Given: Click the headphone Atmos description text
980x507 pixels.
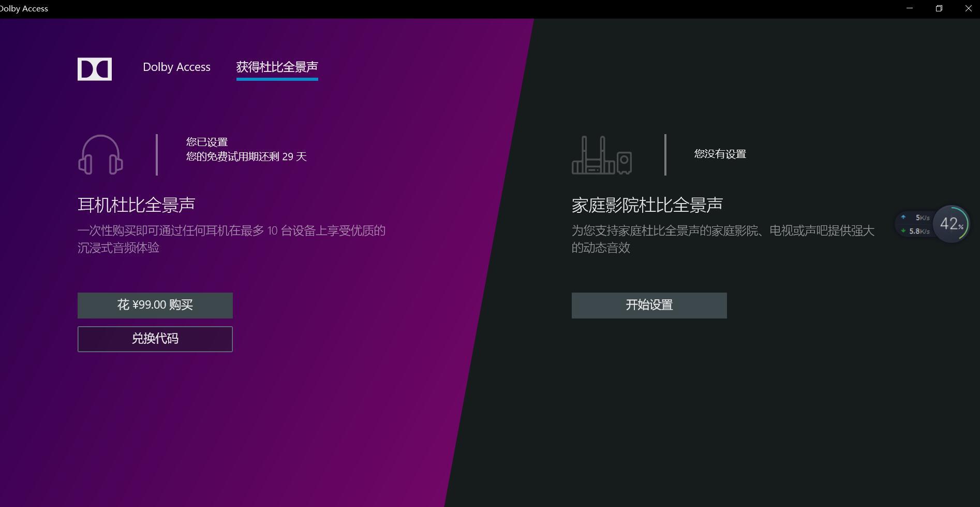Looking at the screenshot, I should point(232,239).
